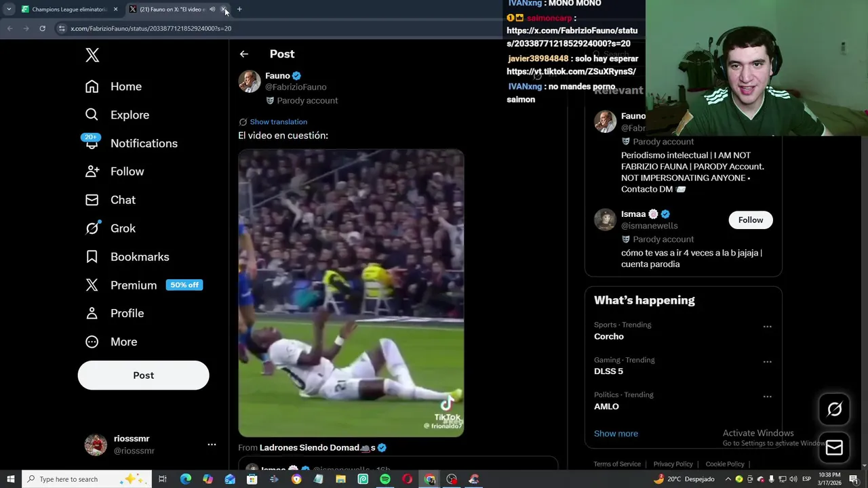Open Terms of Service link
This screenshot has height=488, width=868.
617,464
